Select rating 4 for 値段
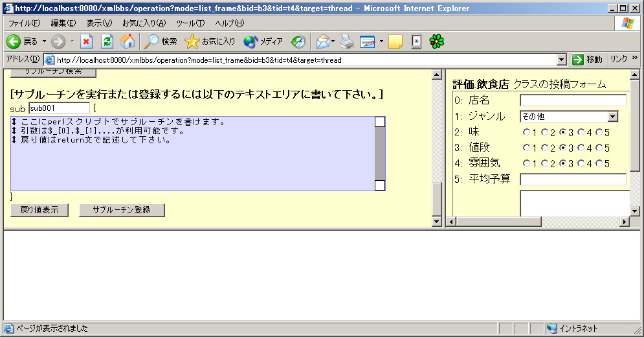The width and height of the screenshot is (644, 337). [x=581, y=147]
